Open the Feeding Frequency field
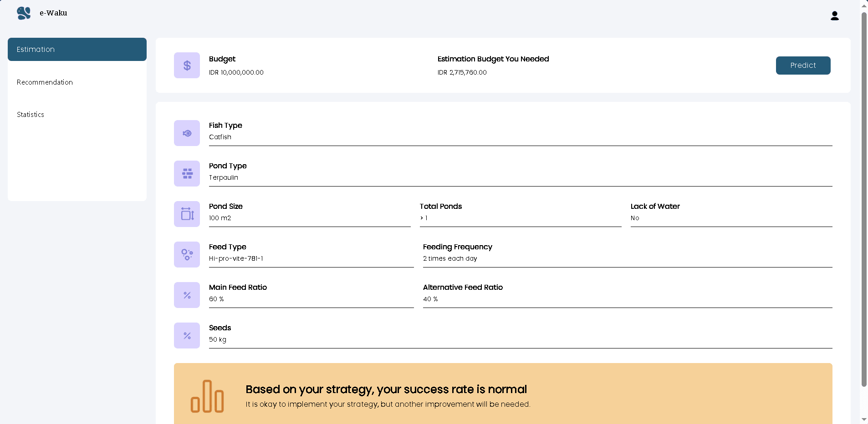The image size is (868, 424). pos(627,258)
